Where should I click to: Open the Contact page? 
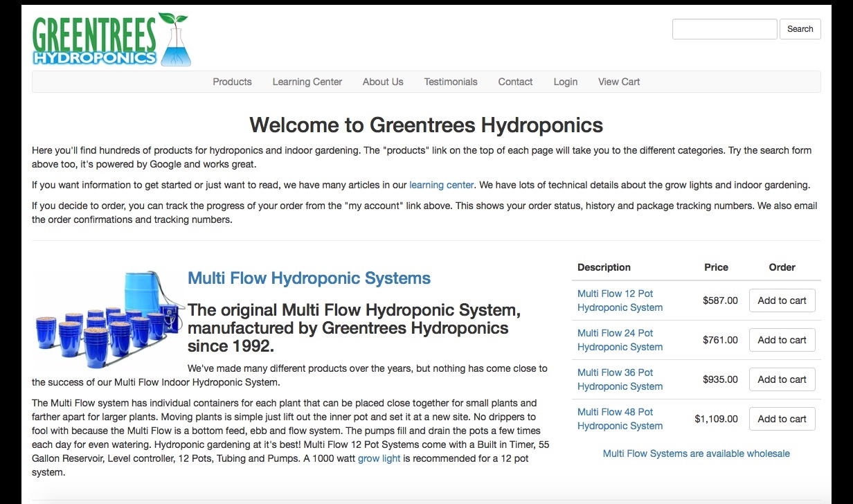[x=515, y=82]
